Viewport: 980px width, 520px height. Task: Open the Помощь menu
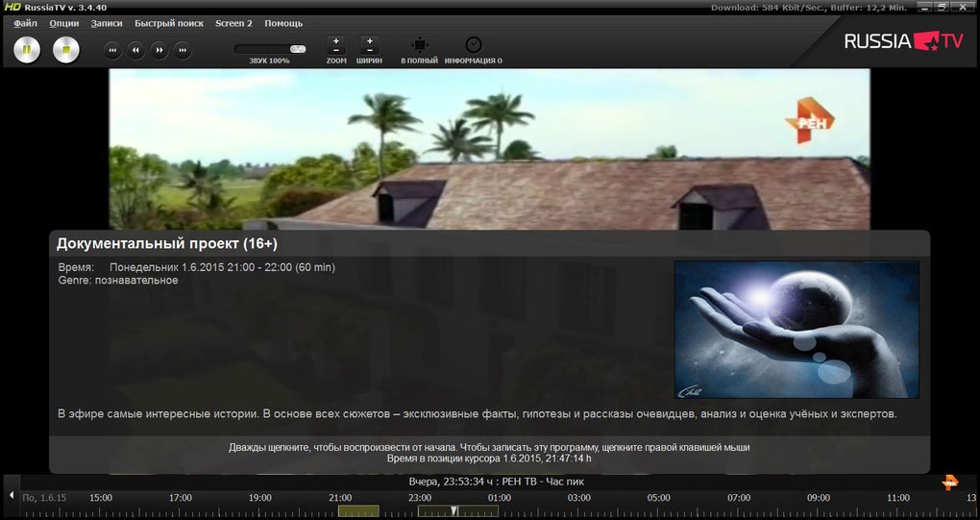click(283, 23)
